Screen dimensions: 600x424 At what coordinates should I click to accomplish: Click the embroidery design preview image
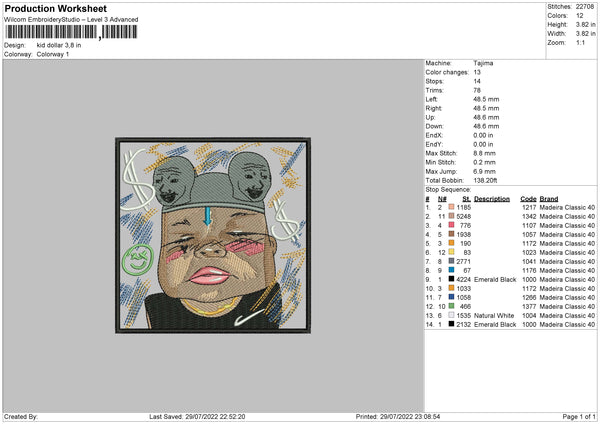point(213,235)
